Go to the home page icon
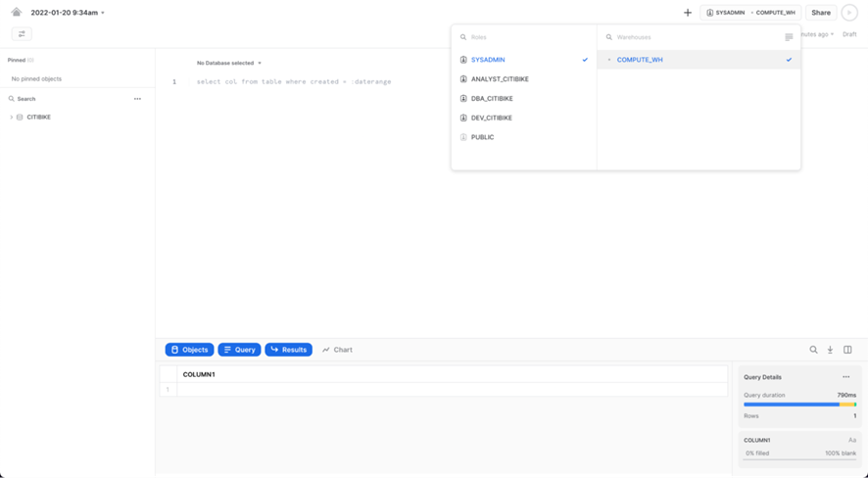The width and height of the screenshot is (868, 478). (17, 13)
